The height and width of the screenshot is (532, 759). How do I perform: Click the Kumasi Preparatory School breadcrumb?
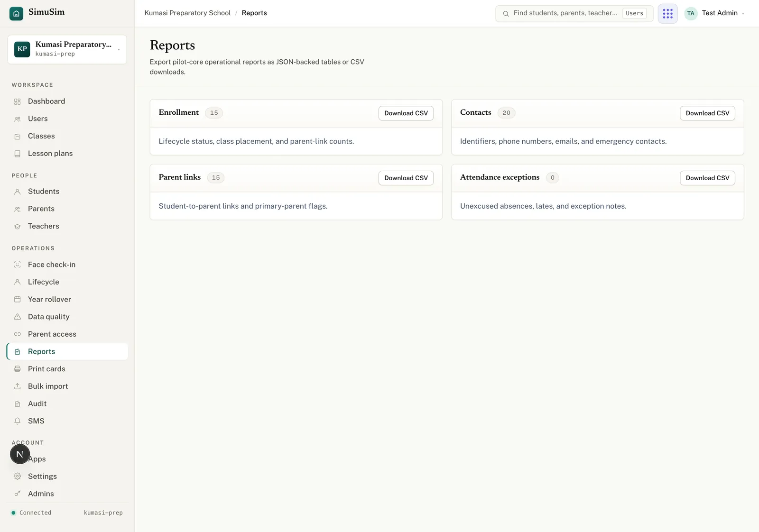tap(187, 13)
